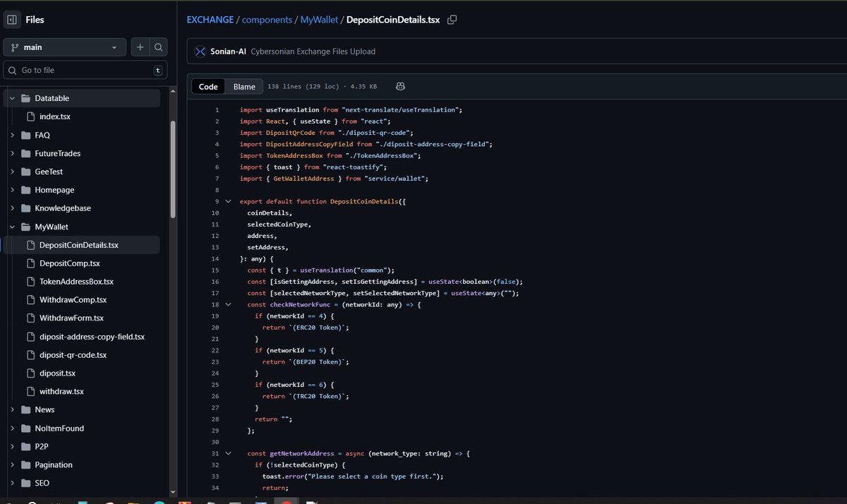Expand the GeeTest folder chevron
847x504 pixels.
pyautogui.click(x=13, y=172)
